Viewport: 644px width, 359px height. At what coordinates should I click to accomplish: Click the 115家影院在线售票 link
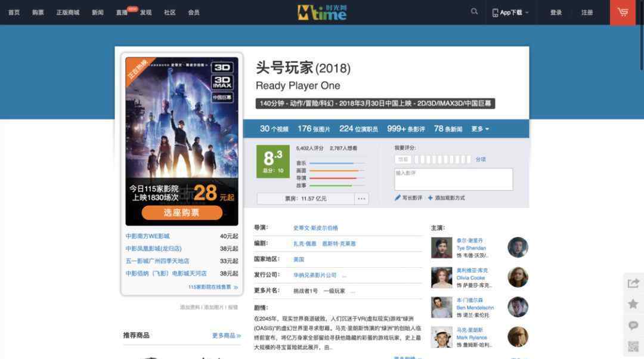coord(213,287)
